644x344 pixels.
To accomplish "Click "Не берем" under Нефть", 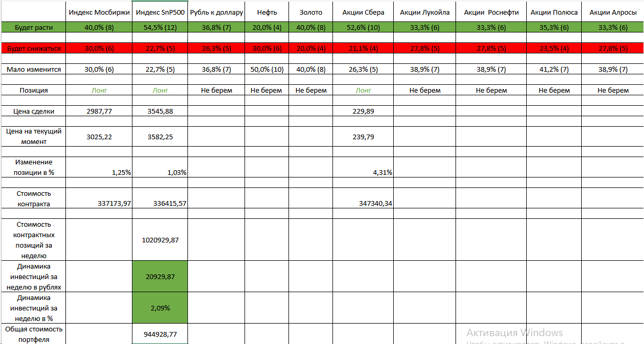I will 267,90.
